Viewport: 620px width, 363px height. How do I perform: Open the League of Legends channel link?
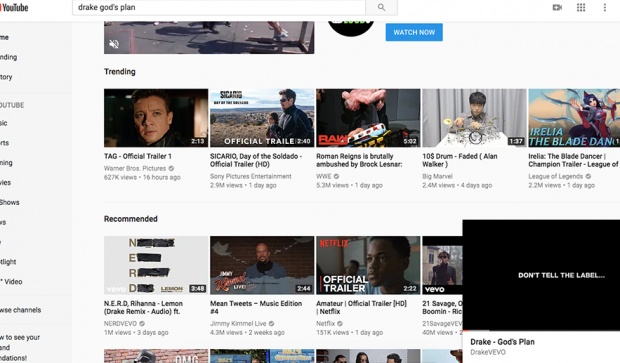pos(556,176)
